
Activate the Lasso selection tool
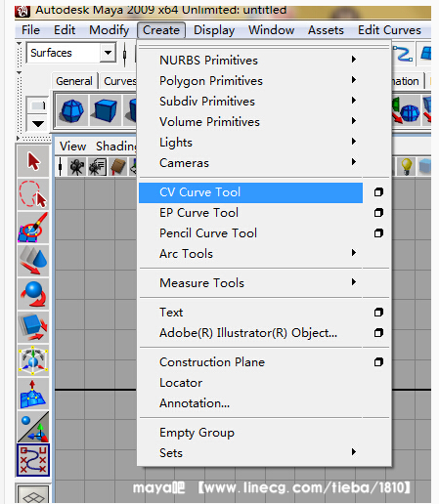point(33,194)
